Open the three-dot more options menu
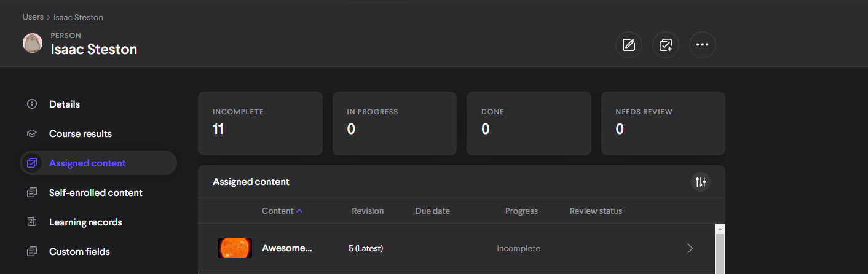The image size is (868, 274). [702, 45]
